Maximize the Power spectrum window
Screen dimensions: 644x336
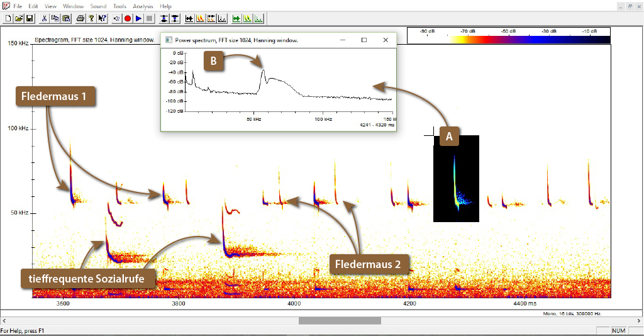(364, 40)
